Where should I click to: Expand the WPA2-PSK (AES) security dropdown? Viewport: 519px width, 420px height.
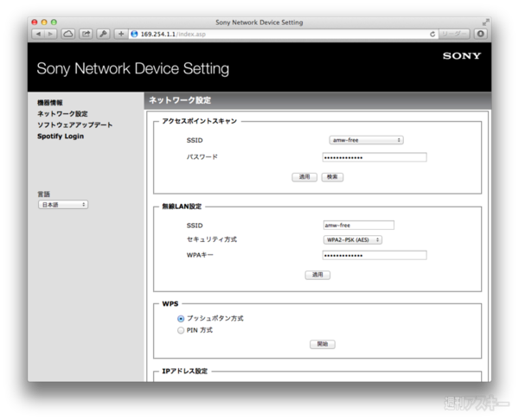pos(353,239)
